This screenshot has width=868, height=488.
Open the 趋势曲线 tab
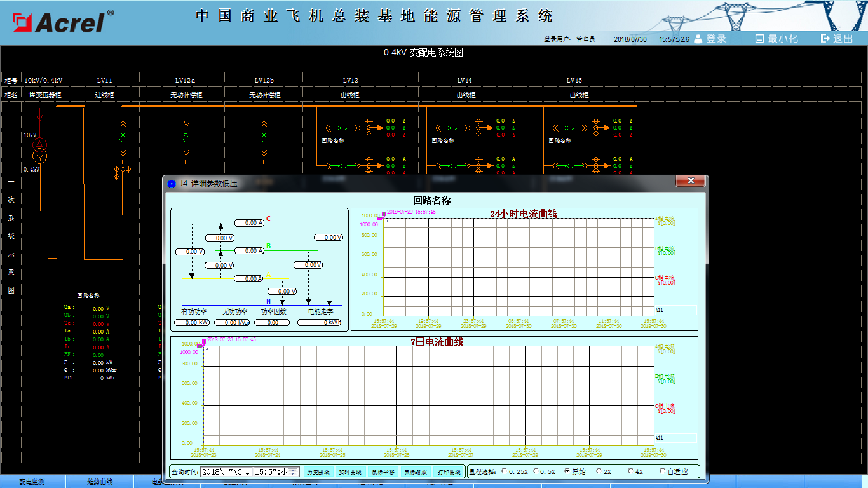coord(100,482)
